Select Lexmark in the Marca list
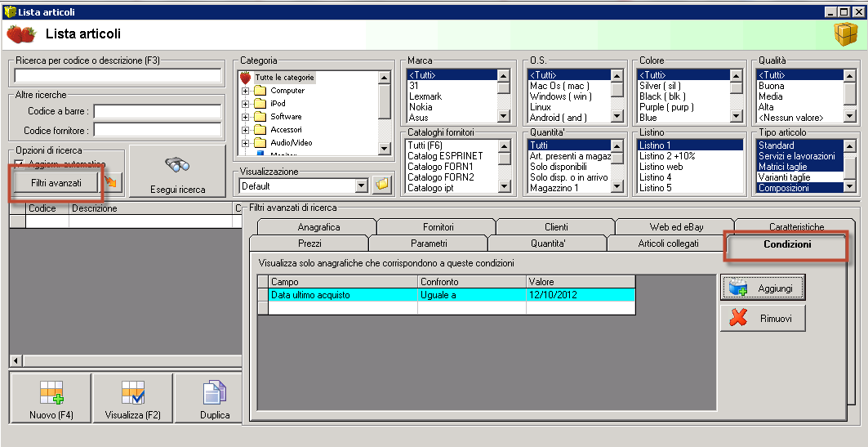This screenshot has height=447, width=868. [x=425, y=96]
